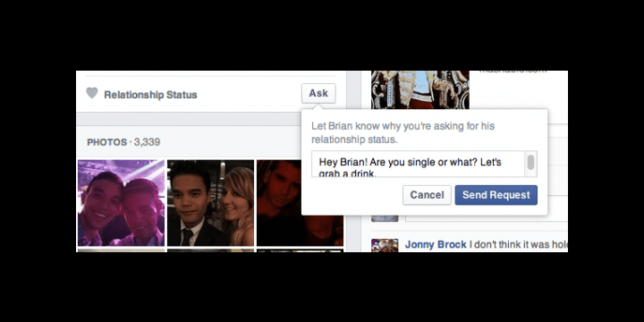Image resolution: width=644 pixels, height=322 pixels.
Task: Click the partially visible avatar below the popup
Action: (385, 218)
